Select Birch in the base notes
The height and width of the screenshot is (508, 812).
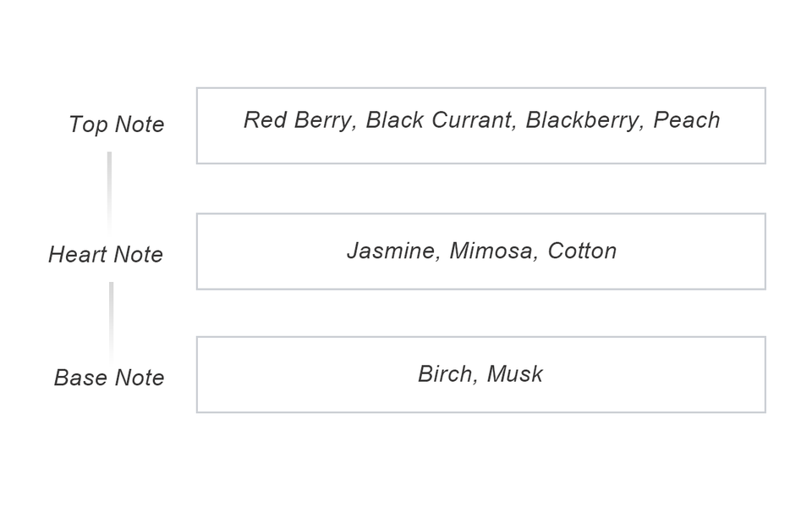point(445,374)
